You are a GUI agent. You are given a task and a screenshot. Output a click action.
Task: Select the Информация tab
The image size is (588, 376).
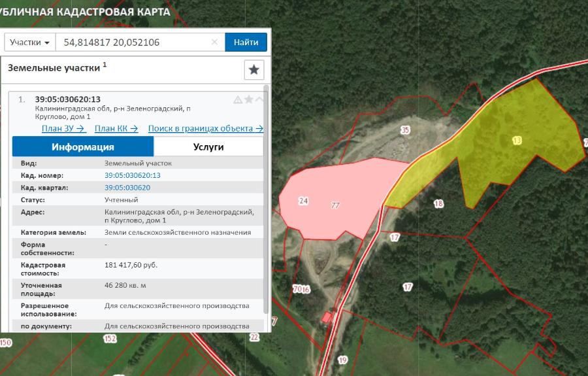tap(83, 146)
